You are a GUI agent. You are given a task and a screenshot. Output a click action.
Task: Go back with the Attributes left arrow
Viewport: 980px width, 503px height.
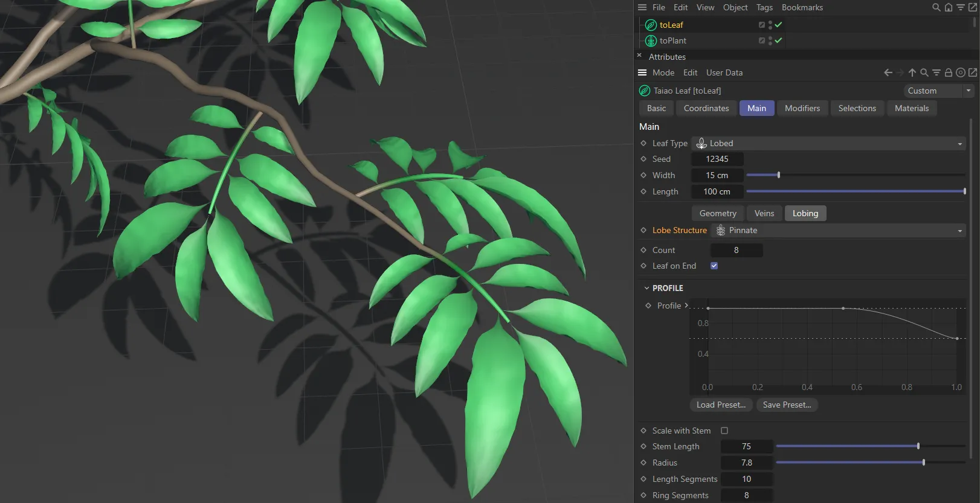(x=888, y=72)
